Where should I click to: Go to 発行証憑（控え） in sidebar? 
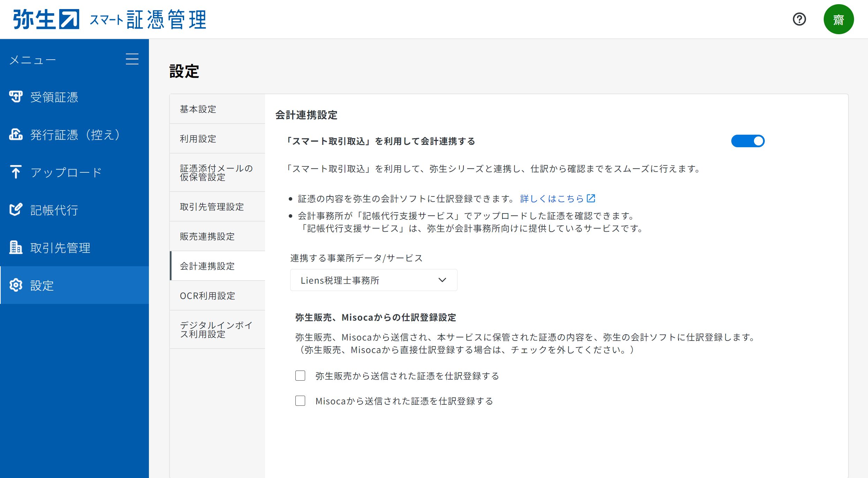point(74,134)
